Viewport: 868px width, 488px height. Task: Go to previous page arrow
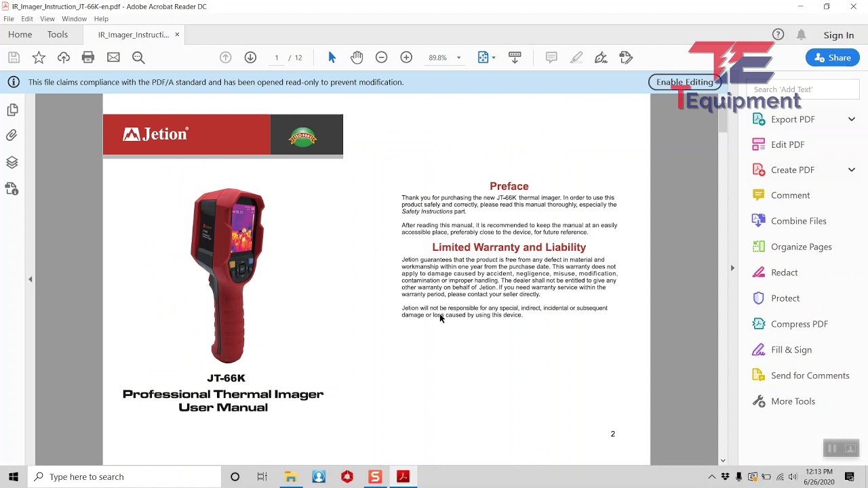(x=226, y=58)
